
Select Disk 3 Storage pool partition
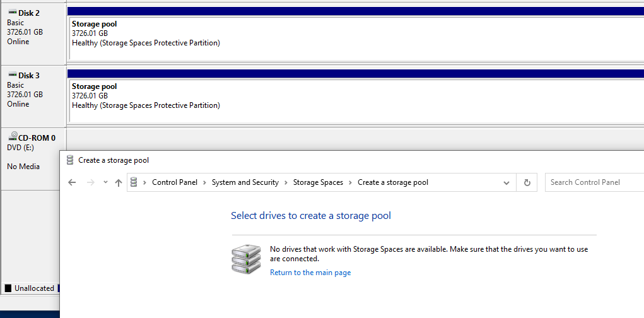tap(356, 101)
